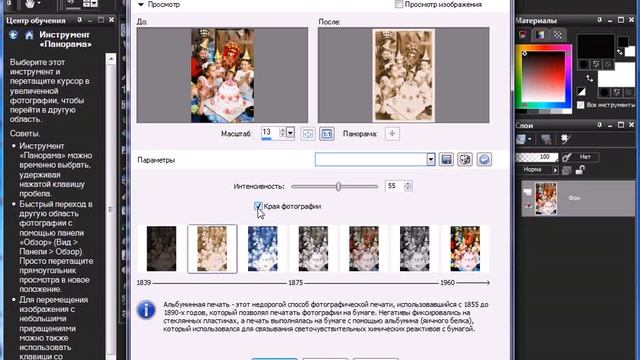The image size is (640, 360).
Task: Click the 1875 timeline label
Action: 296,282
